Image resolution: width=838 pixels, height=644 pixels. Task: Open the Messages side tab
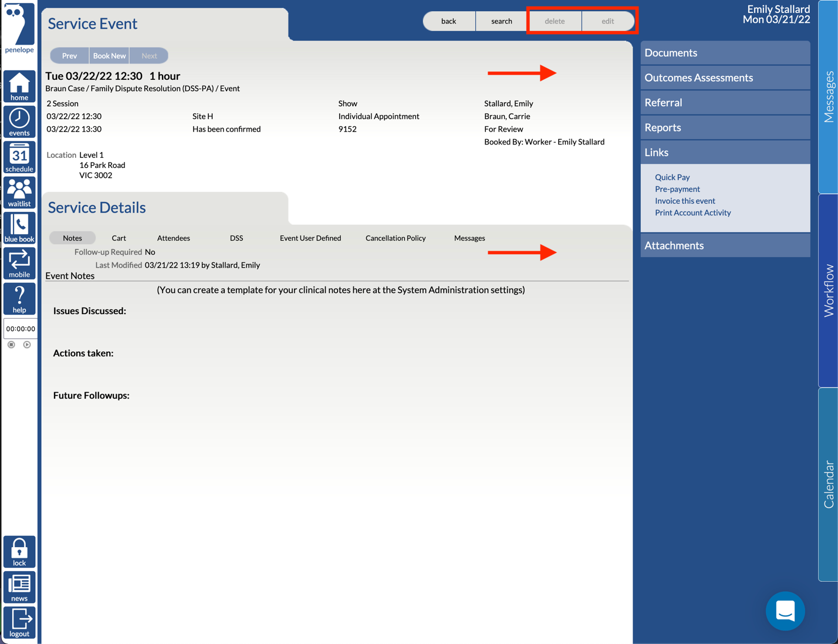coord(829,97)
